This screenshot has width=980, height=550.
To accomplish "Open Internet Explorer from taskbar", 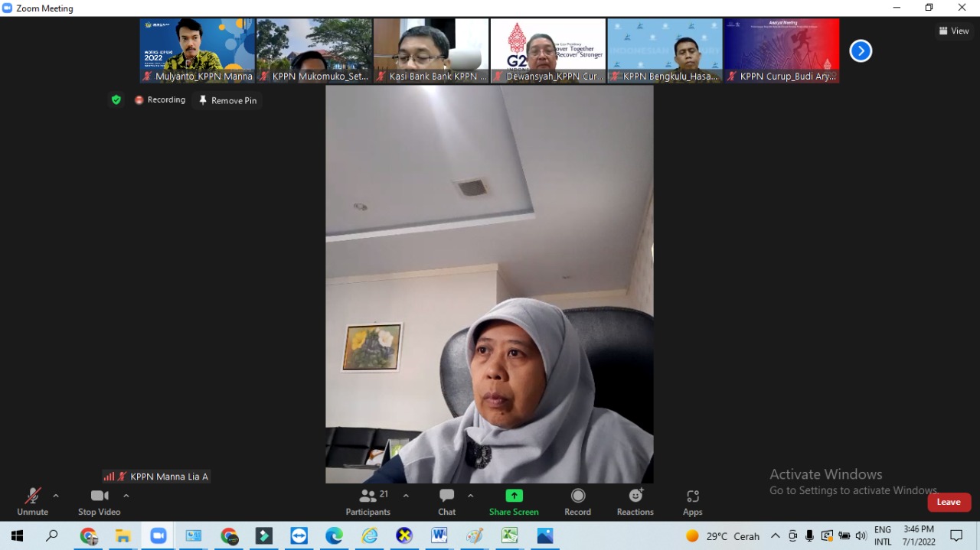I will coord(370,535).
